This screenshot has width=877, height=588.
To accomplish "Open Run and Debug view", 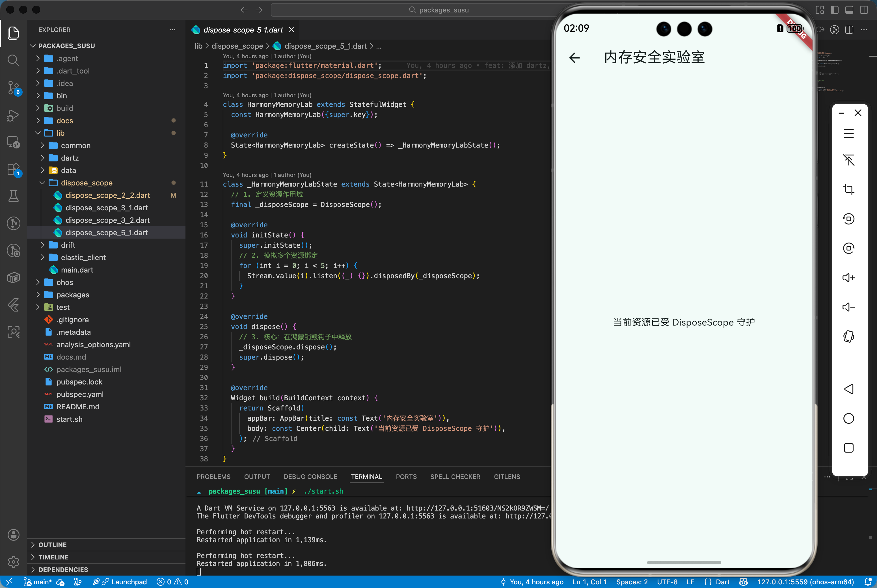I will 14,115.
